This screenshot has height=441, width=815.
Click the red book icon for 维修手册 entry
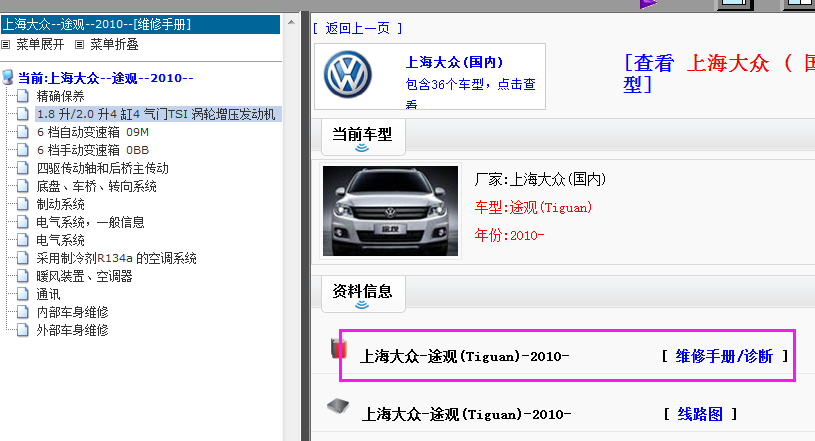pyautogui.click(x=339, y=348)
